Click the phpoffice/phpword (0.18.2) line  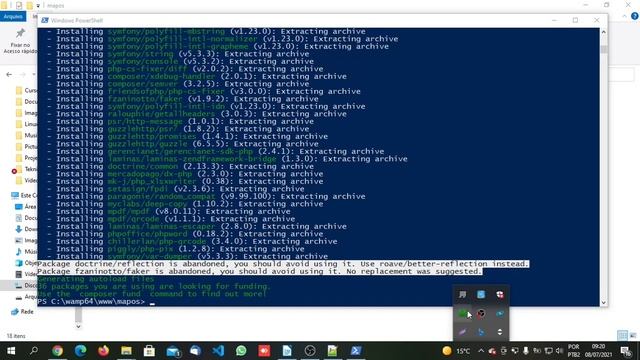point(185,234)
